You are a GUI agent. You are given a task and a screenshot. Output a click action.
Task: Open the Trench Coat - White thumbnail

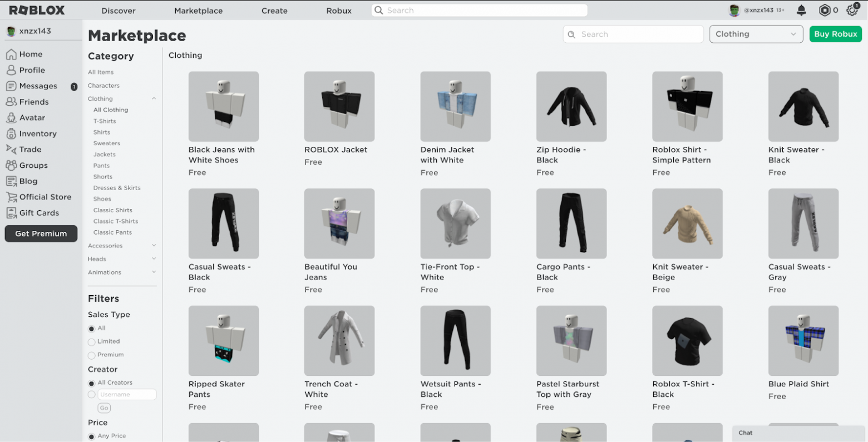pyautogui.click(x=339, y=341)
